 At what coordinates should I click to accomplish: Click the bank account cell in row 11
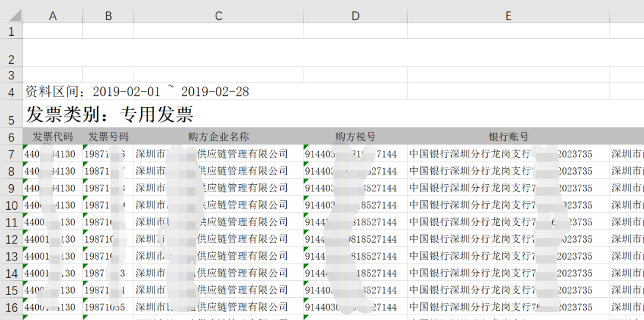509,222
